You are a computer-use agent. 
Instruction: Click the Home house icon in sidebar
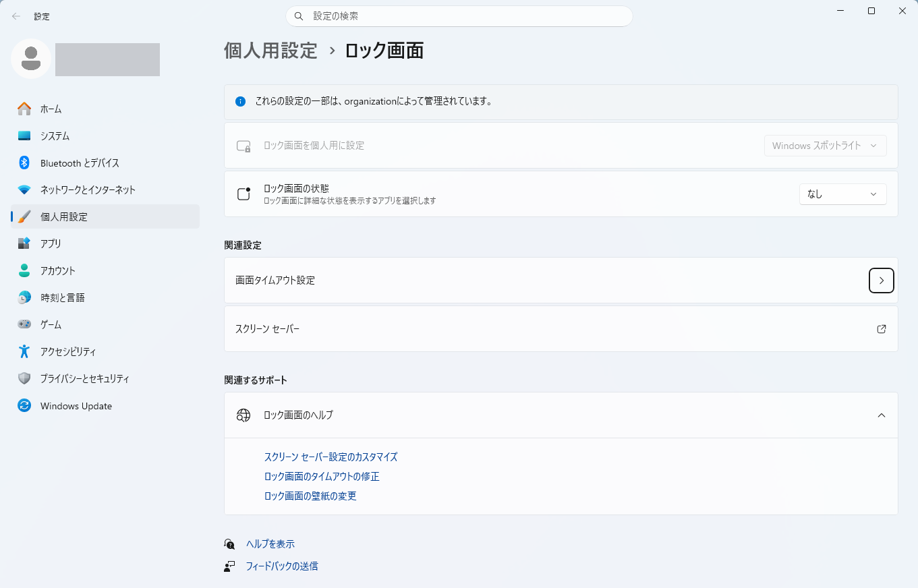(24, 109)
